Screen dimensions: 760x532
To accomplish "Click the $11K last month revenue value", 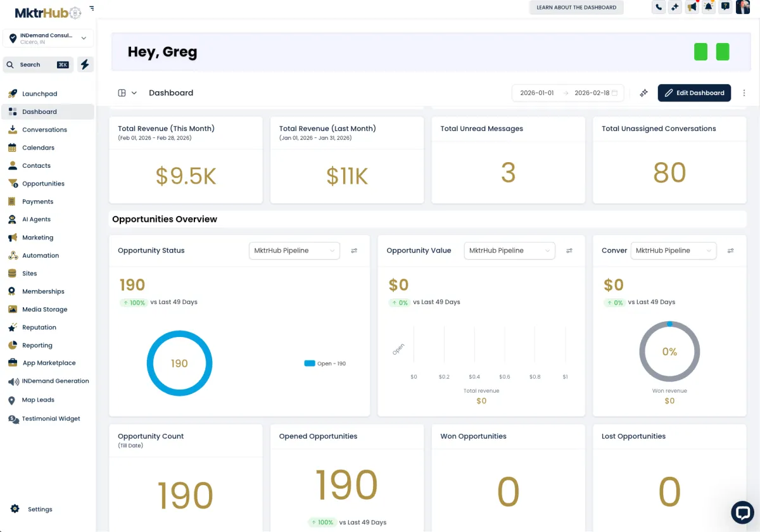I will click(347, 177).
